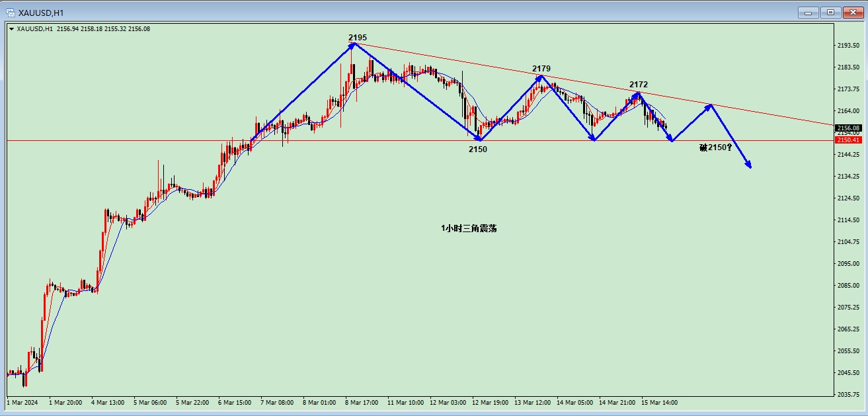Screen dimensions: 868x416
Task: Click the XAUUSD,H1 window title text
Action: coord(42,13)
